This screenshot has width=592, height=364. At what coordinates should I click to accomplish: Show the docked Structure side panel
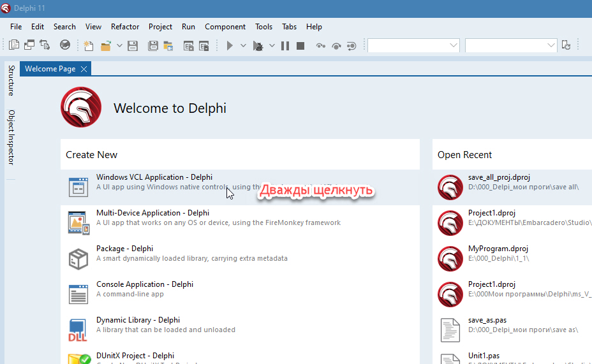tap(11, 81)
